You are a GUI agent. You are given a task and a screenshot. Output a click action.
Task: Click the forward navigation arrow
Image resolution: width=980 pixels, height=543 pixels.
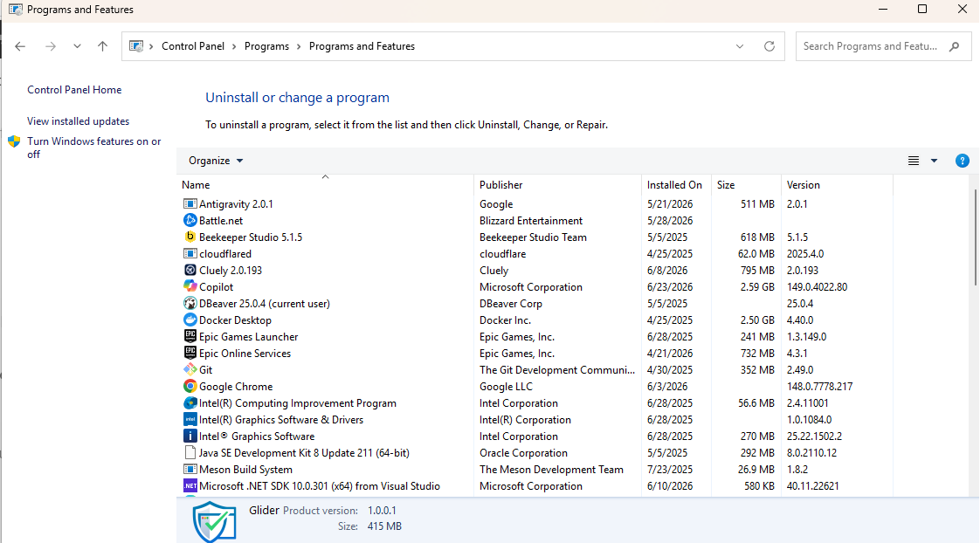[x=51, y=46]
